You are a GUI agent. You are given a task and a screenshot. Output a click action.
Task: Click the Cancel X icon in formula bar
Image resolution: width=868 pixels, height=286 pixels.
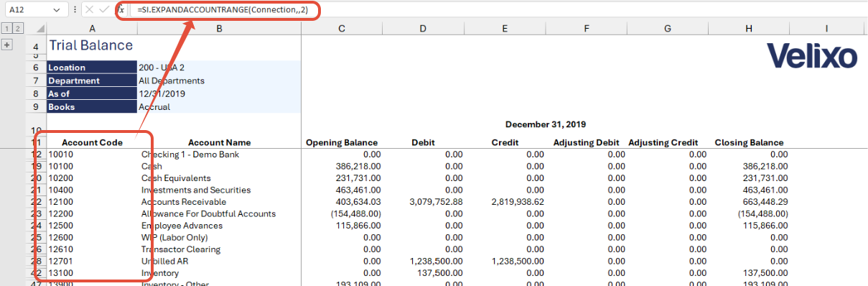click(89, 10)
